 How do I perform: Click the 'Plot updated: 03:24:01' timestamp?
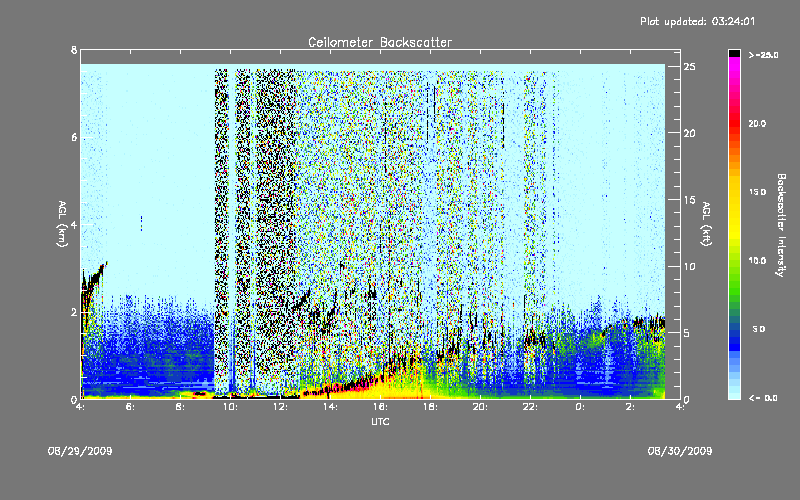coord(697,21)
